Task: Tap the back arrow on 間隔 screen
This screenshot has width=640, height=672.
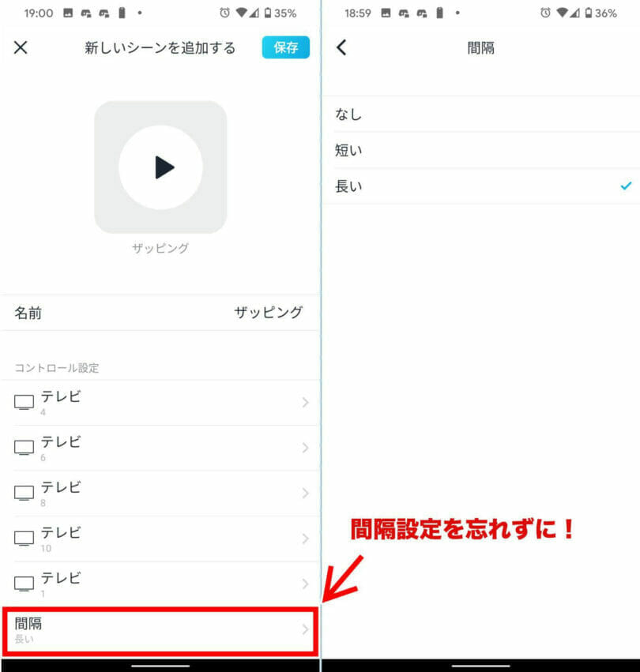Action: point(341,47)
